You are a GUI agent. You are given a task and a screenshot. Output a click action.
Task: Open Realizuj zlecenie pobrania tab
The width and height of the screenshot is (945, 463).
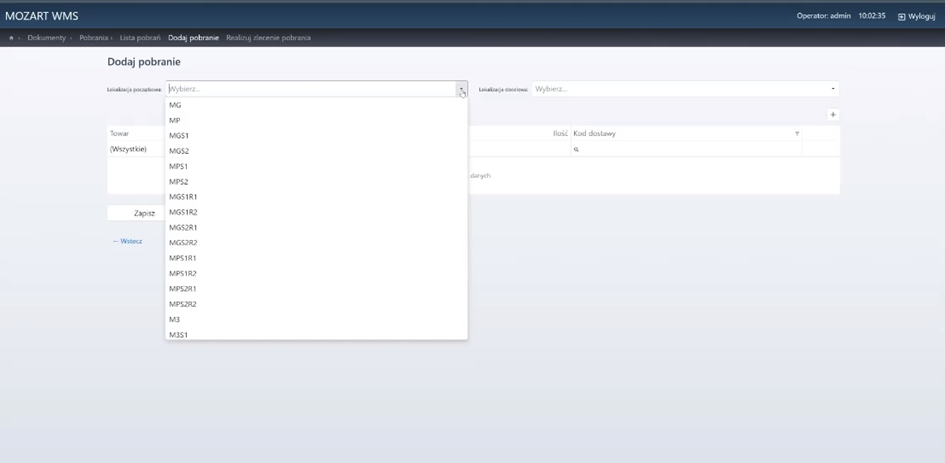click(268, 38)
